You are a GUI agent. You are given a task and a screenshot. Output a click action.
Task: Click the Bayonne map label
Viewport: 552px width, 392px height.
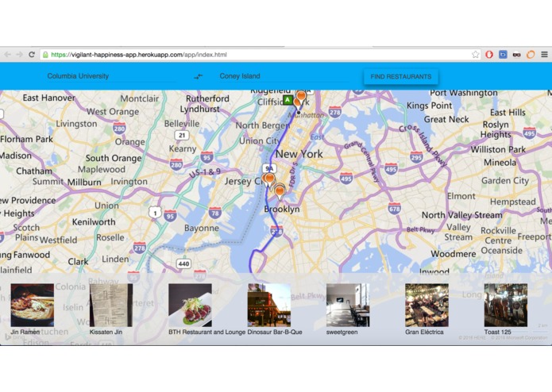(x=202, y=229)
